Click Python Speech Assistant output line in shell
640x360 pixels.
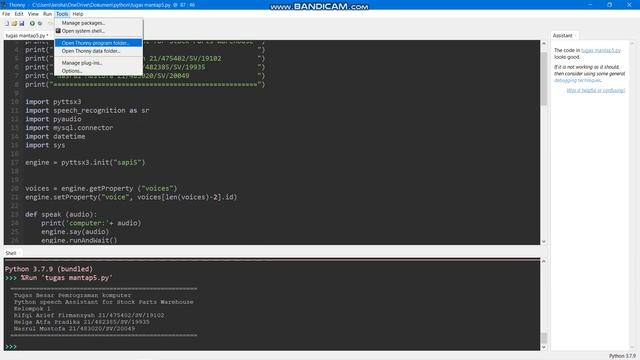104,302
